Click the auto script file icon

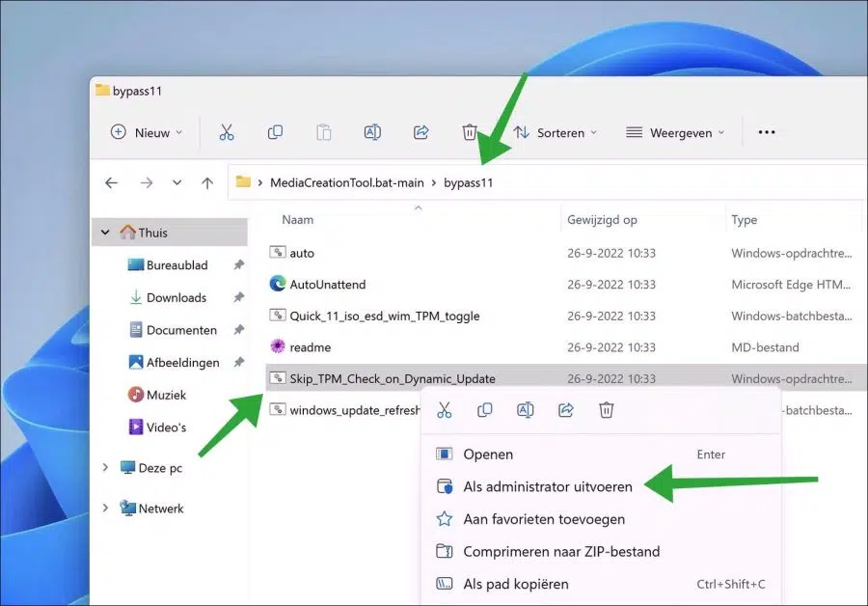coord(278,253)
